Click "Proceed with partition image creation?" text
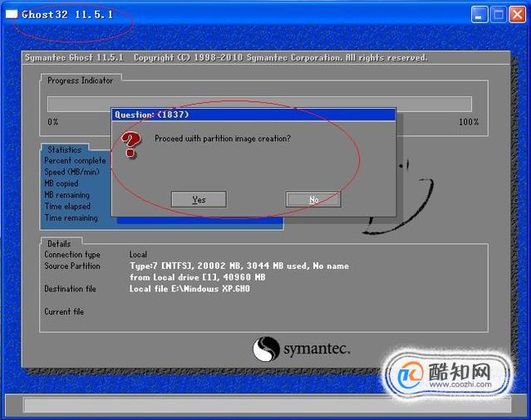531x420 pixels. pyautogui.click(x=223, y=139)
